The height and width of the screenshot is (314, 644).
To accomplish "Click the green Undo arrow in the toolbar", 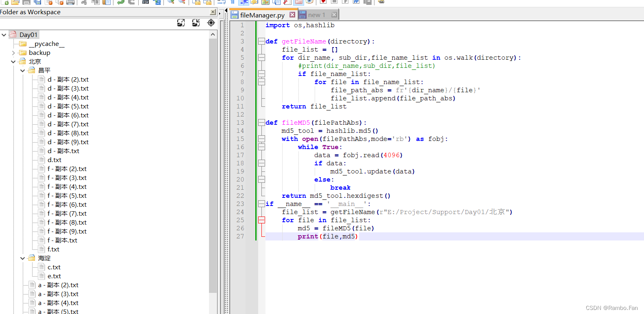I will [x=120, y=2].
